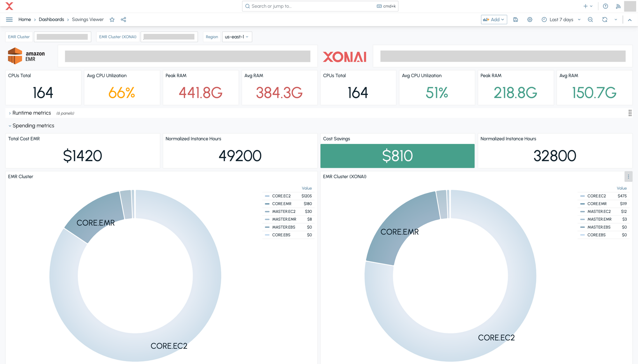Screen dimensions: 638x364
Task: Open the Region us-east-1 dropdown
Action: click(237, 37)
